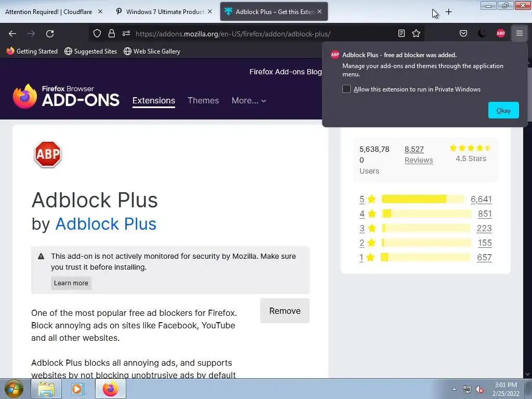Reload the current page
The width and height of the screenshot is (532, 399).
tap(50, 34)
